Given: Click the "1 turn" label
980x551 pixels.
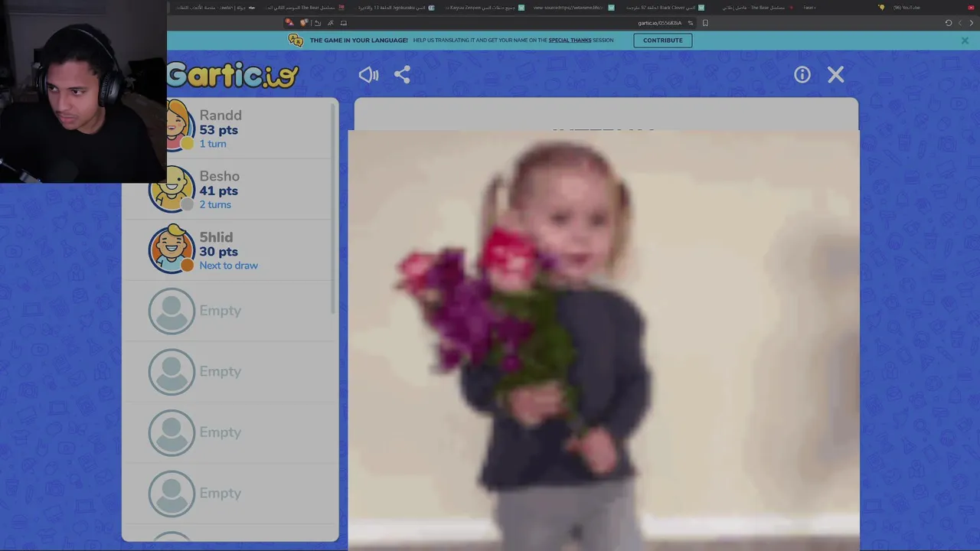Looking at the screenshot, I should tap(213, 144).
